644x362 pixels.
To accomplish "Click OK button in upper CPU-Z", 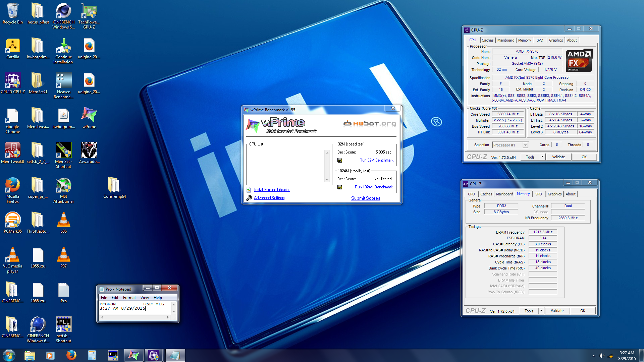I will click(x=584, y=157).
